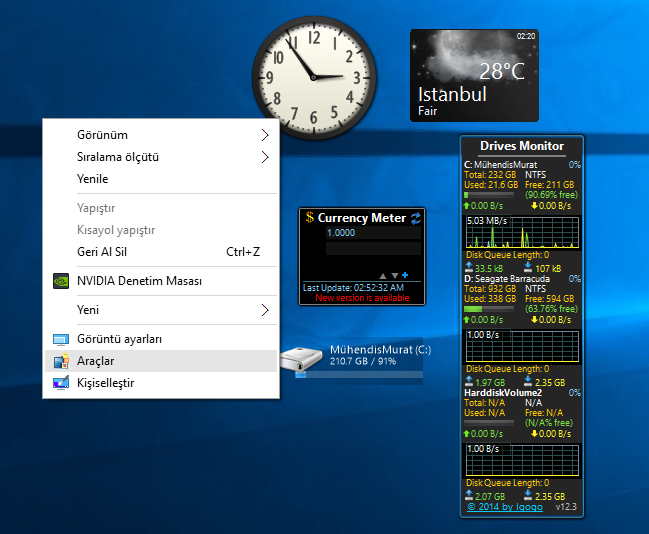Select Yenile to refresh desktop
This screenshot has width=649, height=534.
pyautogui.click(x=161, y=179)
